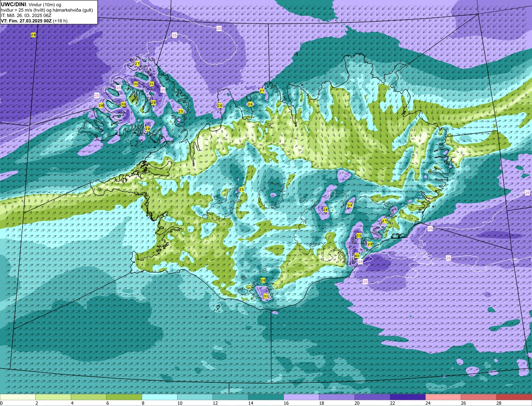Click the 'IT: Mið. 26. 03. 2025 06Z' line
Screen dimensions: 532x406
[x=26, y=15]
